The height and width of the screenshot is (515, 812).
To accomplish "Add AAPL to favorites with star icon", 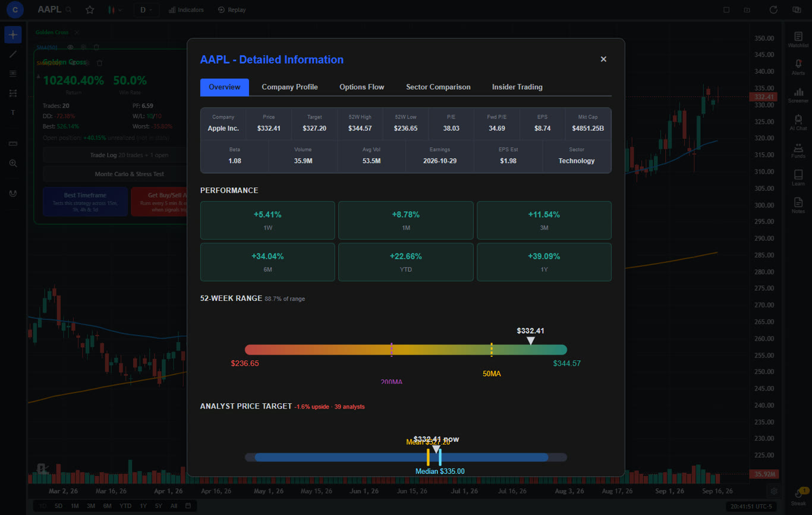I will [90, 10].
